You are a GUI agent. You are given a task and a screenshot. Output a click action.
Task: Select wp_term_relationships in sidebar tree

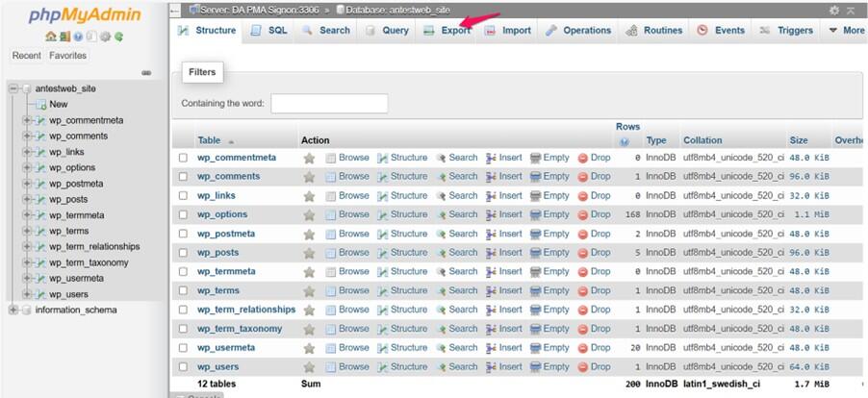coord(94,246)
